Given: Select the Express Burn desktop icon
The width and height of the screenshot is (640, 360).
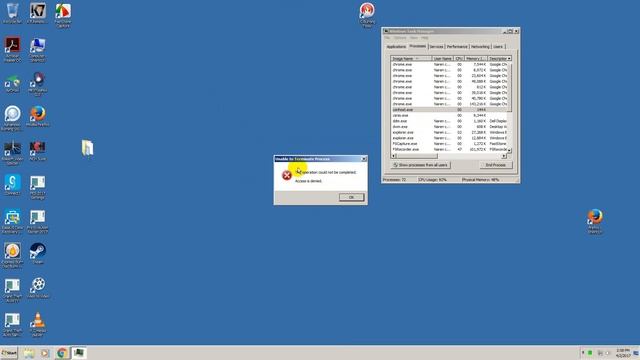Looking at the screenshot, I should click(12, 256).
